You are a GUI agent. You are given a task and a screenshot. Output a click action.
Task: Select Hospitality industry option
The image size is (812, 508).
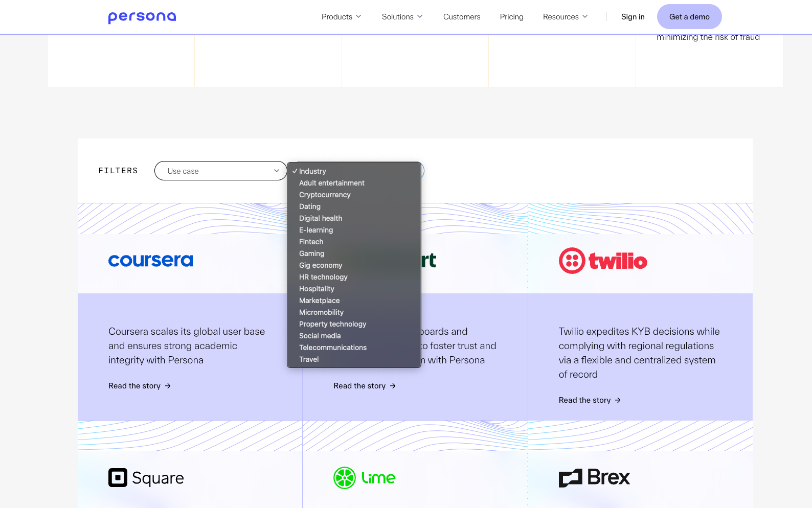click(x=354, y=289)
